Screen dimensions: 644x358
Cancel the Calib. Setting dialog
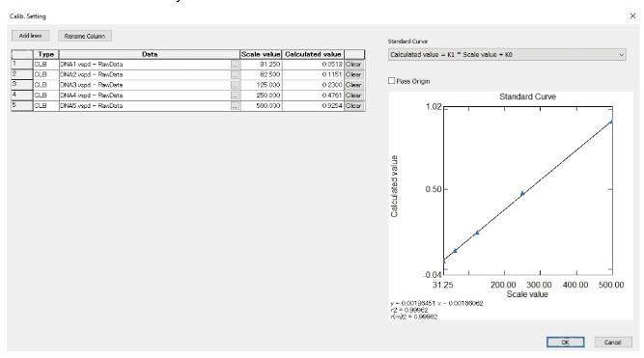[x=612, y=342]
